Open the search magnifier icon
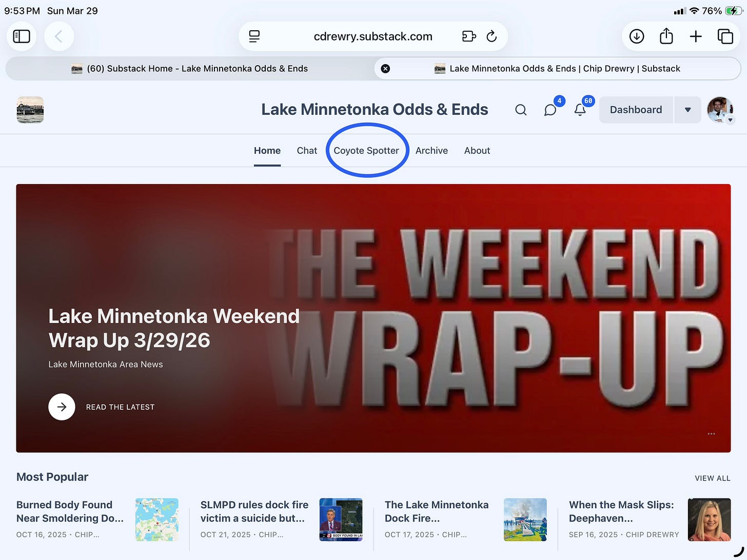747x560 pixels. (521, 110)
